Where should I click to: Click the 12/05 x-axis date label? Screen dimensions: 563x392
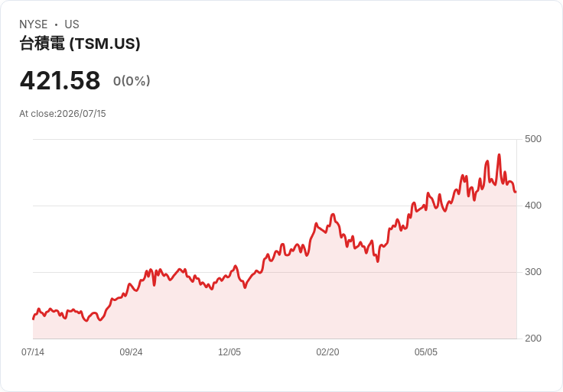[229, 352]
